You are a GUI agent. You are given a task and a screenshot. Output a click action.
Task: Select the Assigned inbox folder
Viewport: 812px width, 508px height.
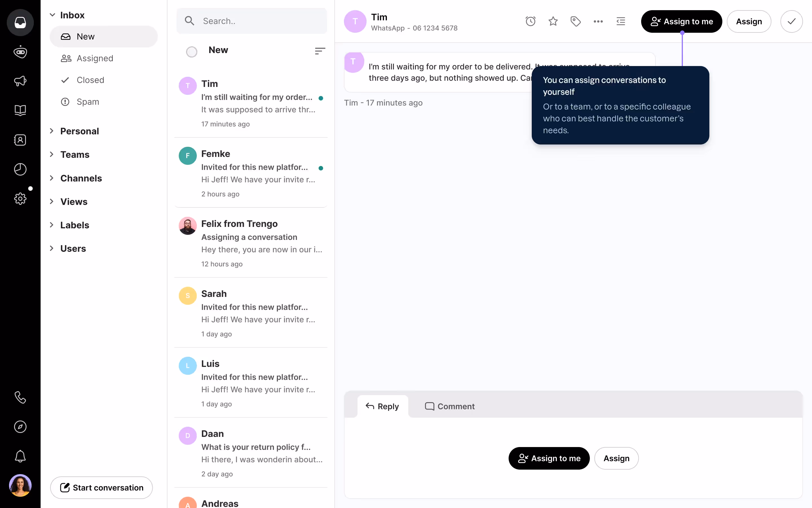(104, 58)
